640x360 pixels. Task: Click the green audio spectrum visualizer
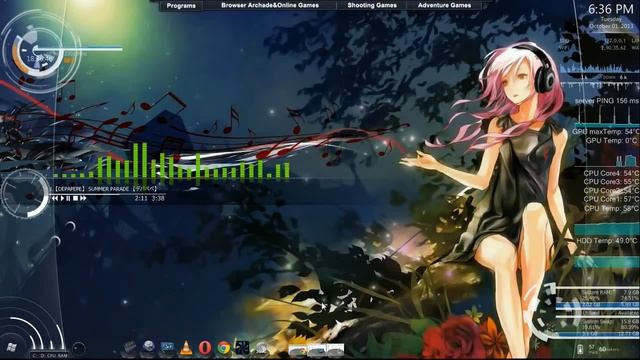coord(171,162)
